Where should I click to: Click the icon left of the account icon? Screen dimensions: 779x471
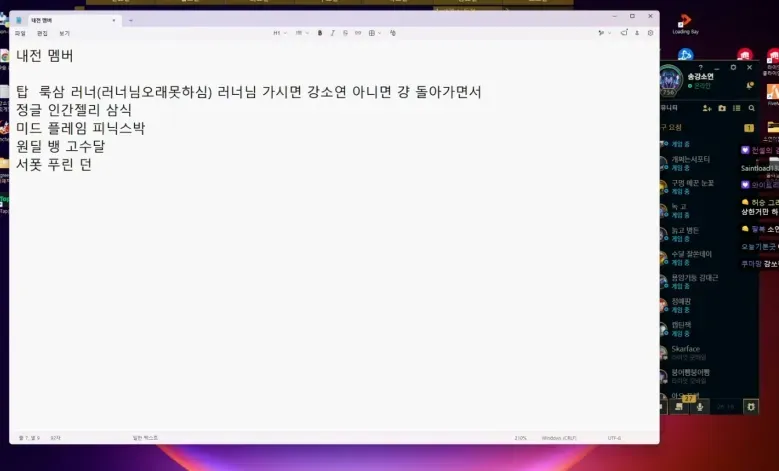[624, 33]
